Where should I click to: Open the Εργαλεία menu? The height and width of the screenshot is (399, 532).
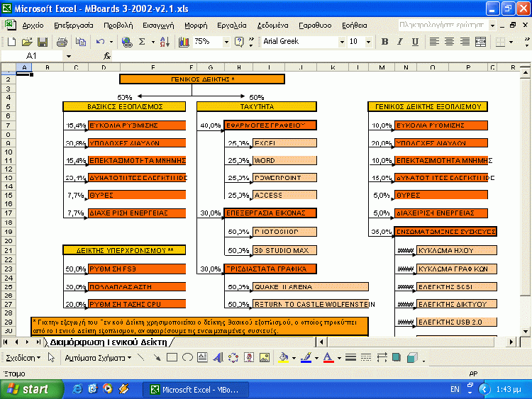tap(232, 26)
